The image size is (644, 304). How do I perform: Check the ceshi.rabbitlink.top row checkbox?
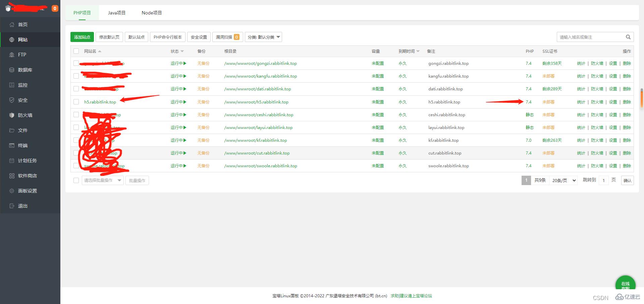click(76, 115)
